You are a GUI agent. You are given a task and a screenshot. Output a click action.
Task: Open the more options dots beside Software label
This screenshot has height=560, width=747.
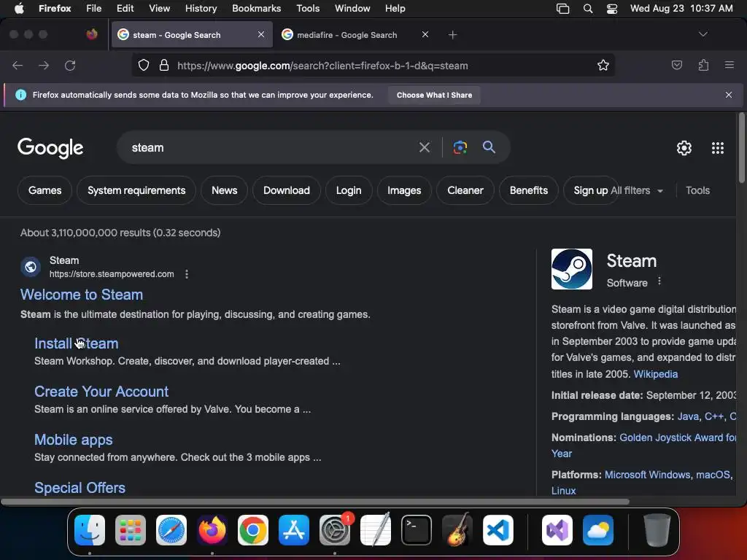(x=659, y=281)
